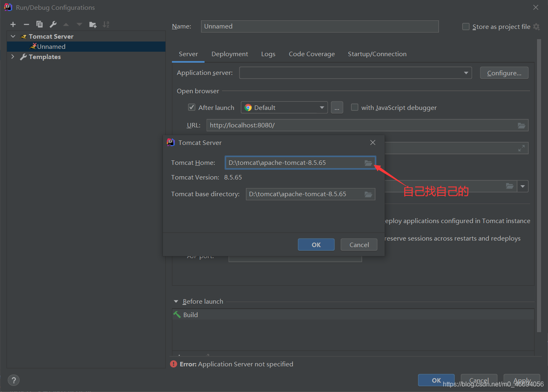Viewport: 548px width, 392px height.
Task: Select Build task row in Before launch
Action: [353, 315]
